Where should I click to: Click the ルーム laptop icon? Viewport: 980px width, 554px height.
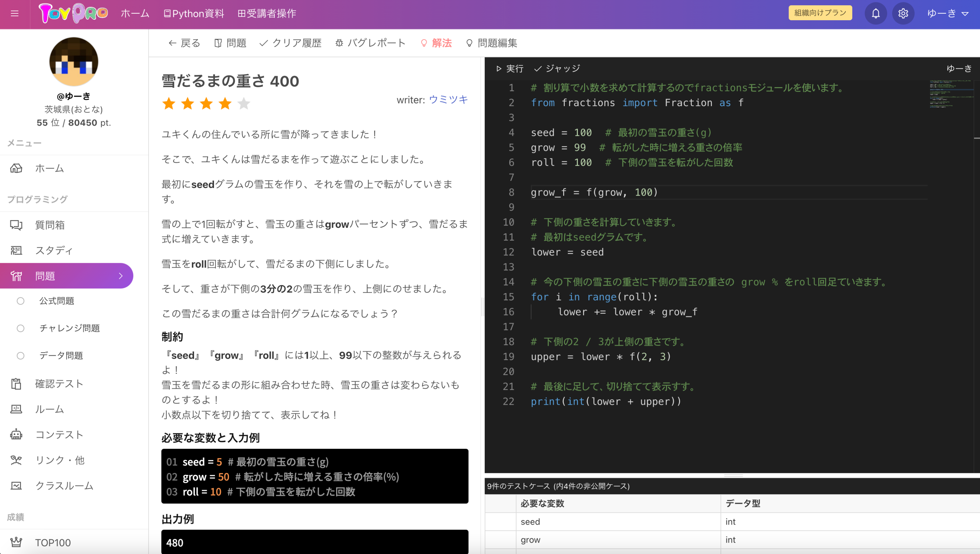pos(16,409)
